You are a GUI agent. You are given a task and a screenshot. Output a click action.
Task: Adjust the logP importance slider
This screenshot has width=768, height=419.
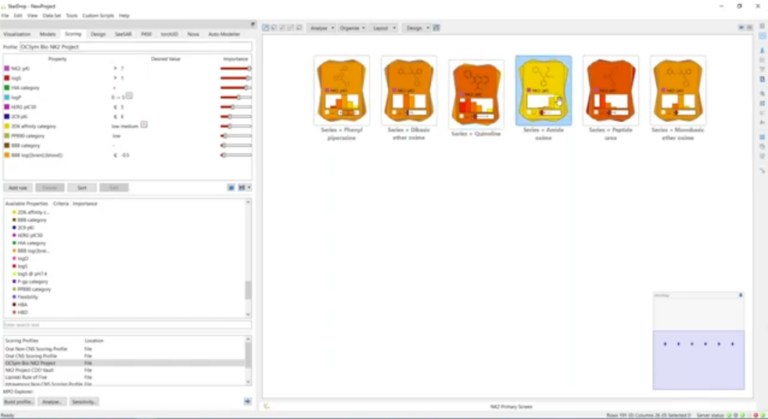[x=236, y=97]
